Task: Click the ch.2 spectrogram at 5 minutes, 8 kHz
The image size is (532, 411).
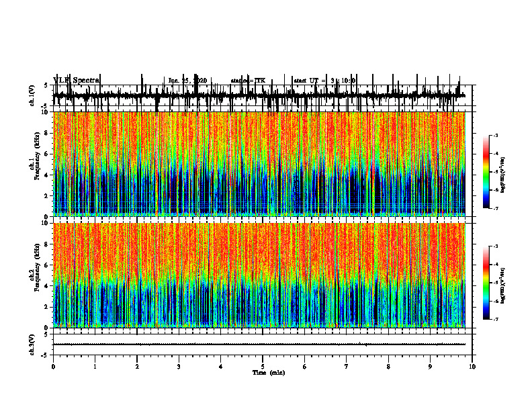Action: 263,244
